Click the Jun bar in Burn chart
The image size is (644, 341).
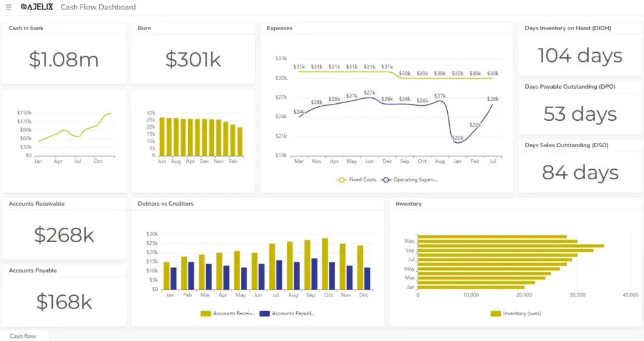click(162, 137)
